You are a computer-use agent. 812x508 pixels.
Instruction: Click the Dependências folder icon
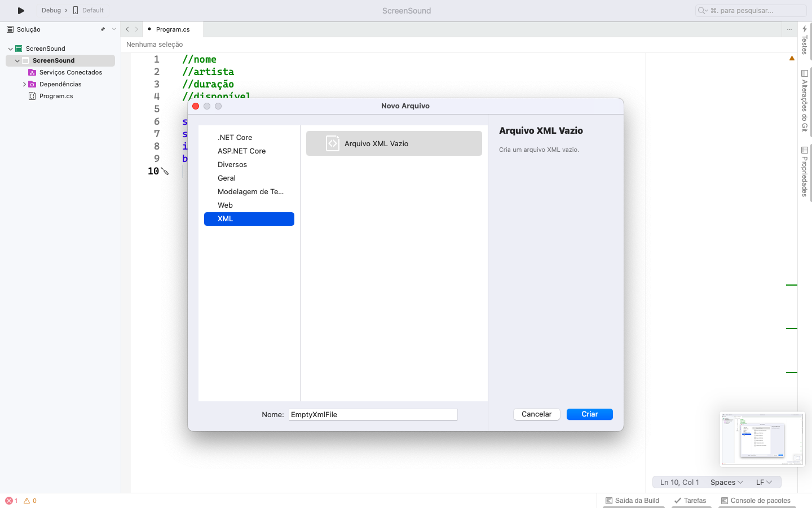(32, 84)
